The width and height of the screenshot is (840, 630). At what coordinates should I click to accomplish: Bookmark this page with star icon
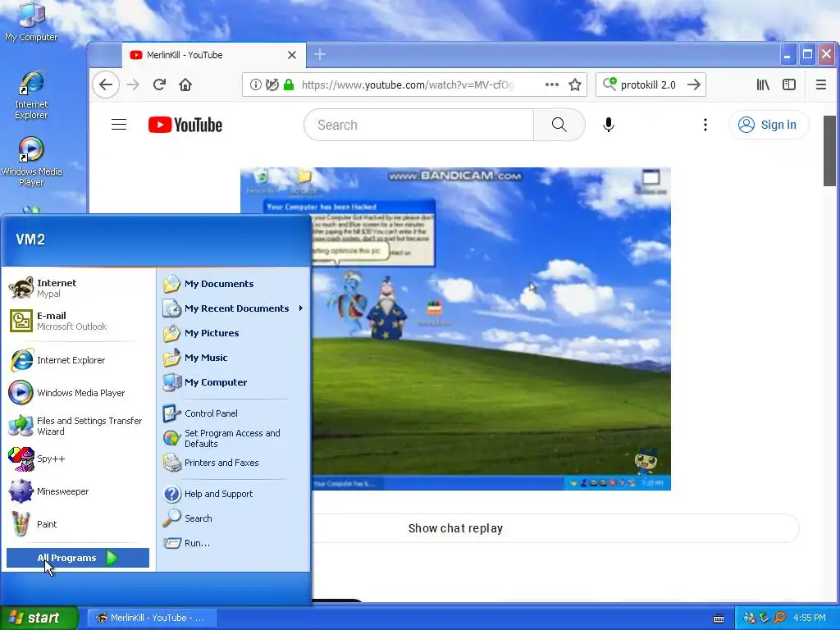[575, 84]
